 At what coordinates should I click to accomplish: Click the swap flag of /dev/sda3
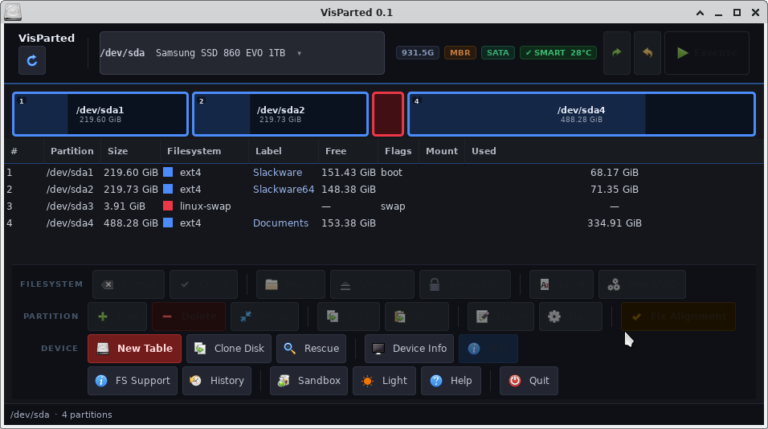tap(393, 206)
